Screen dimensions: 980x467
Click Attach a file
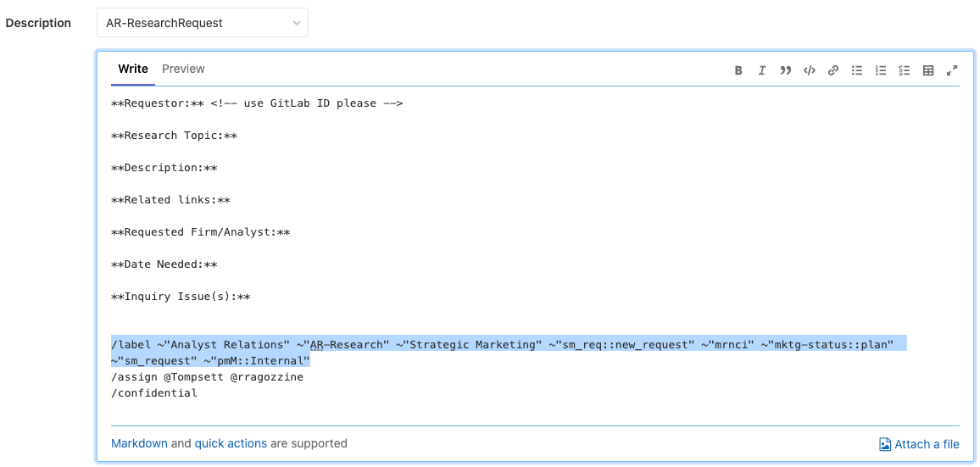(x=920, y=444)
